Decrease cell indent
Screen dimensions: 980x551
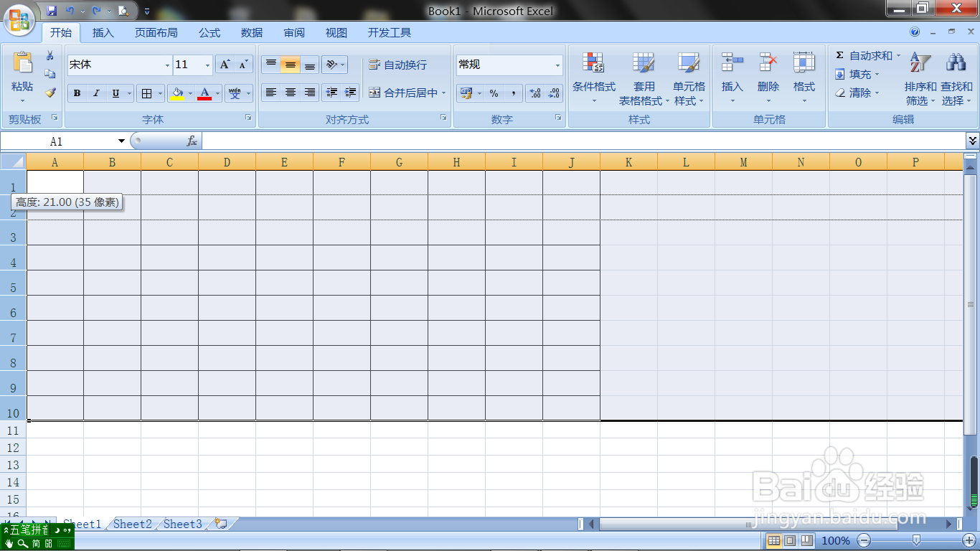pyautogui.click(x=331, y=93)
